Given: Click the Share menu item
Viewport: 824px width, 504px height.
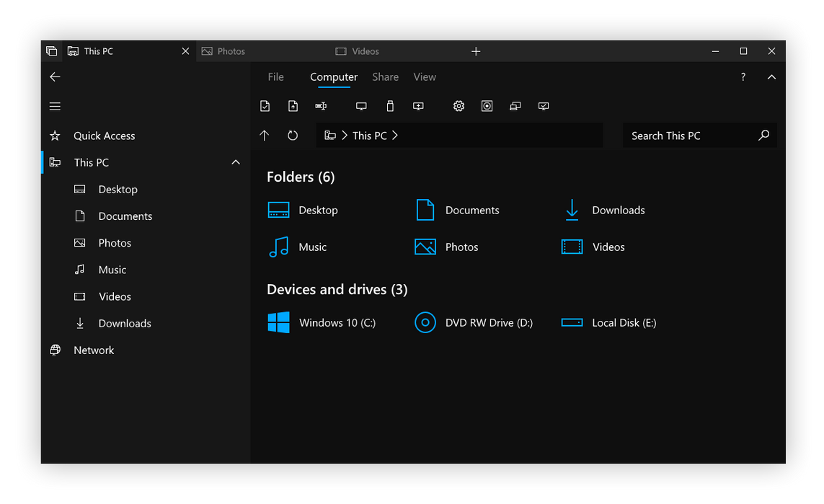Looking at the screenshot, I should 385,76.
